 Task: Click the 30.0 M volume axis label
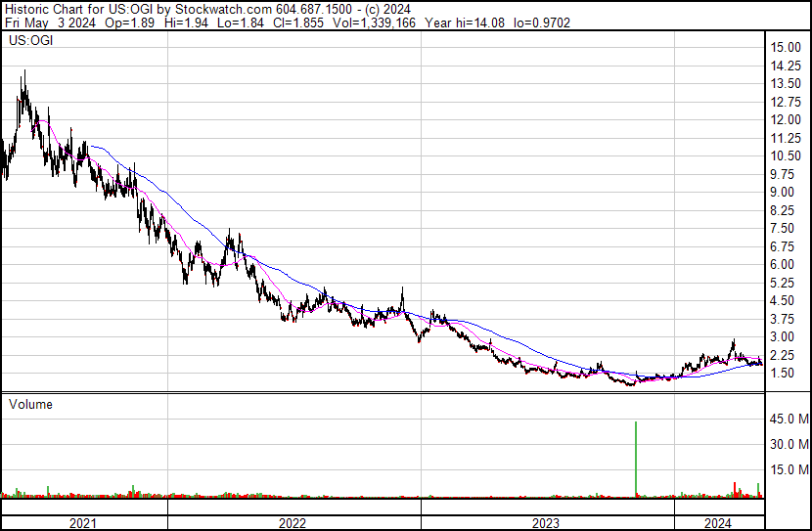tap(788, 444)
